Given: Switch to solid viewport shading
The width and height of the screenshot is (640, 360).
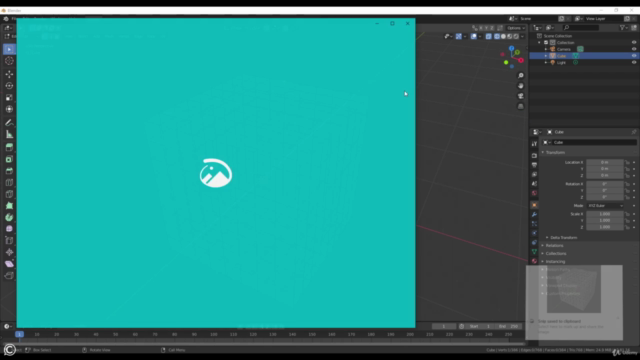Looking at the screenshot, I should click(503, 36).
